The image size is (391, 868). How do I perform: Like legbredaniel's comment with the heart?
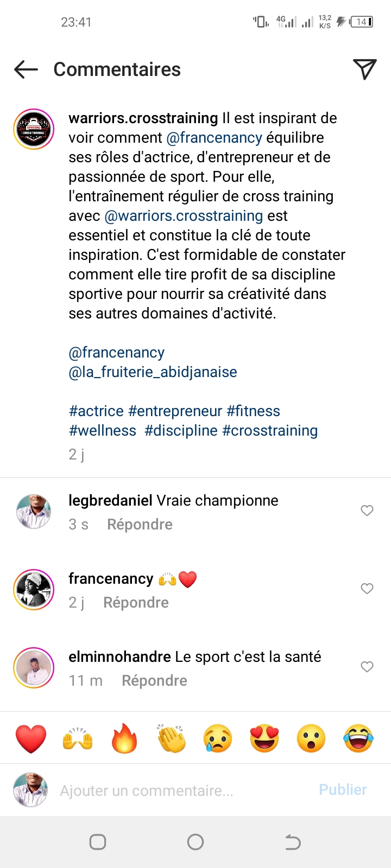tap(367, 510)
